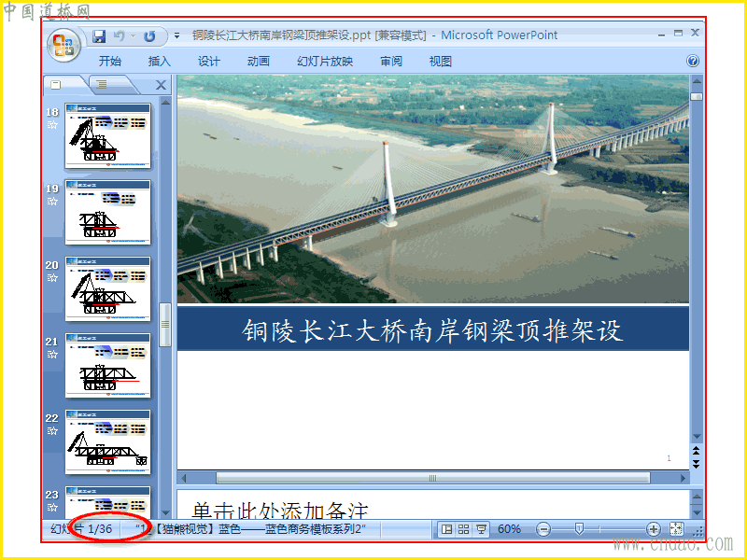Open the 设计 ribbon tab
The height and width of the screenshot is (560, 747).
tap(208, 61)
